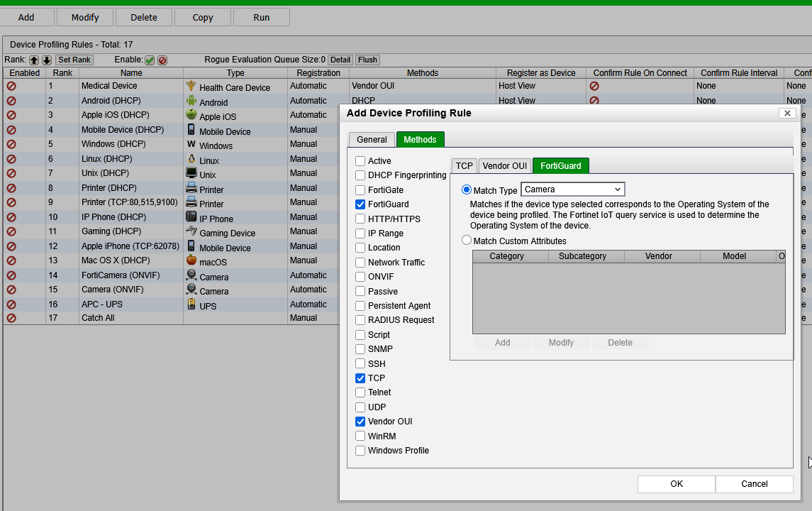
Task: Click the Detail button
Action: coord(340,60)
